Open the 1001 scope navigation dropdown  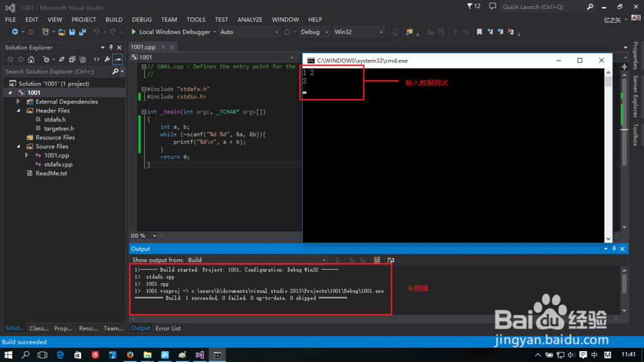213,57
